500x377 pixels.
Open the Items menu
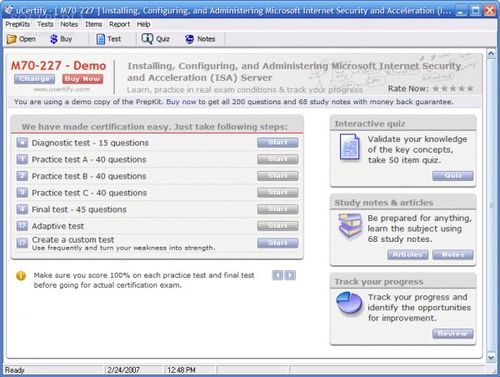[93, 24]
